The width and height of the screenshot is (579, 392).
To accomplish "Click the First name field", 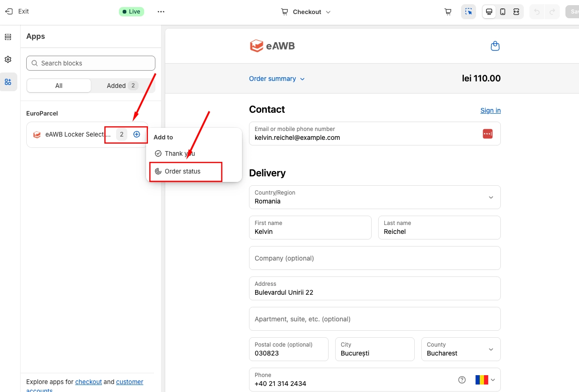I will [310, 228].
